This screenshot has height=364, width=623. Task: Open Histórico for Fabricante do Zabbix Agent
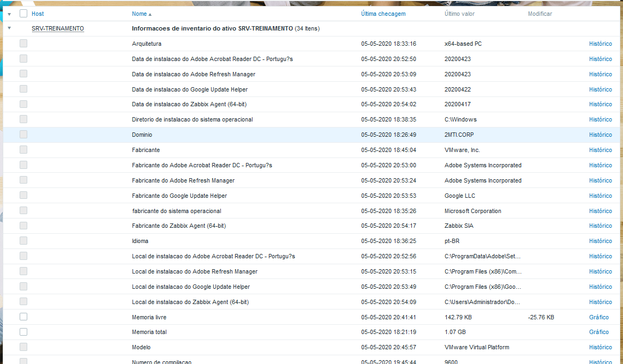(600, 226)
